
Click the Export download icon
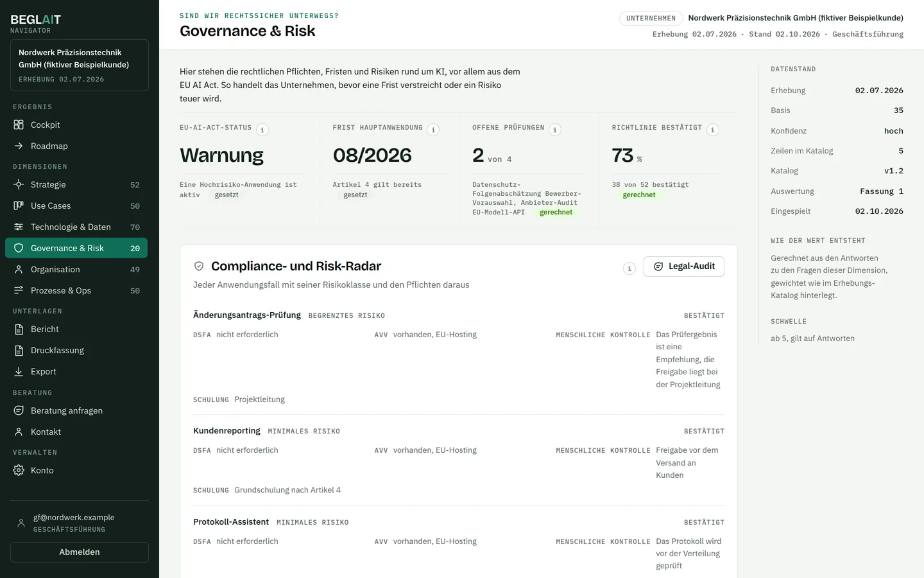point(19,371)
